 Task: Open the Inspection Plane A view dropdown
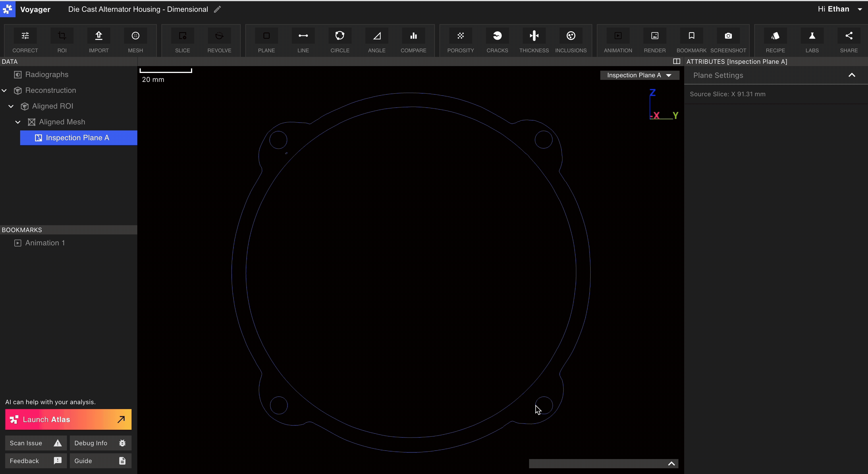point(639,75)
